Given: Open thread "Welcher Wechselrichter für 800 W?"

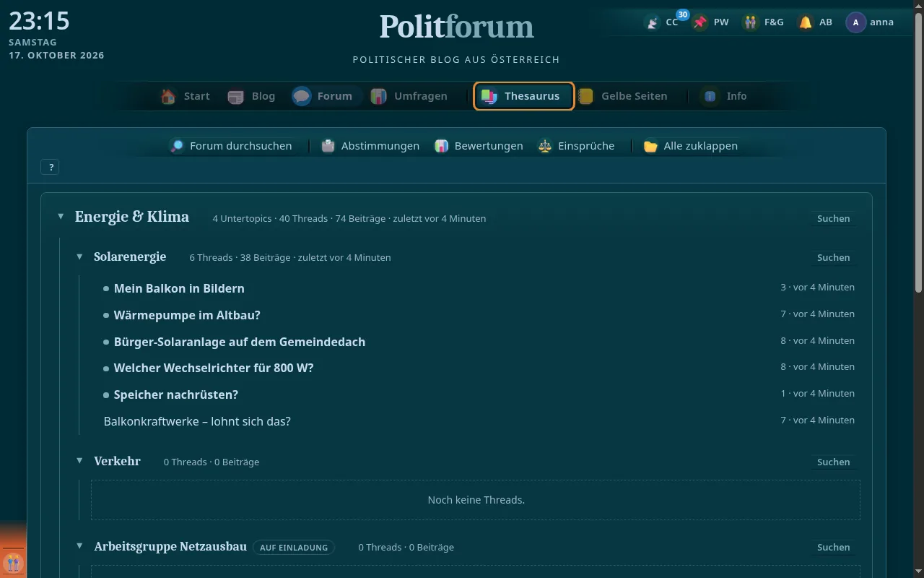Looking at the screenshot, I should [214, 368].
